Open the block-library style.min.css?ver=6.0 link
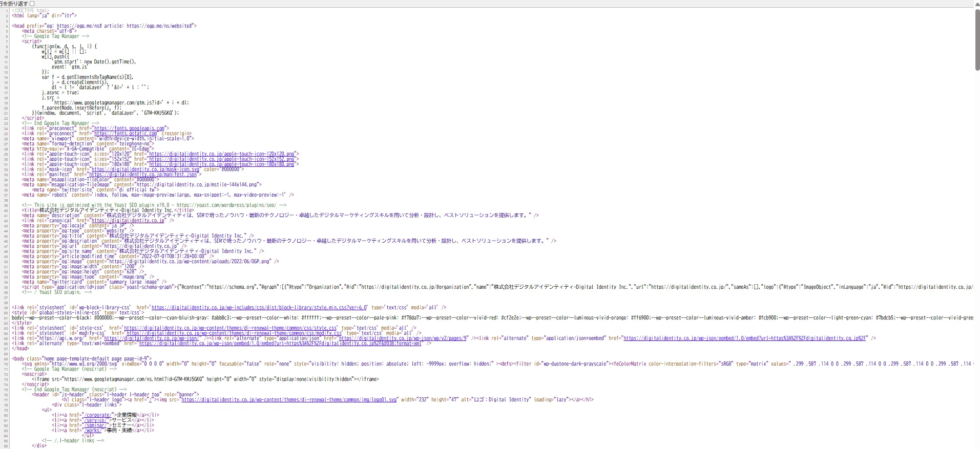980x449 pixels. (x=259, y=308)
